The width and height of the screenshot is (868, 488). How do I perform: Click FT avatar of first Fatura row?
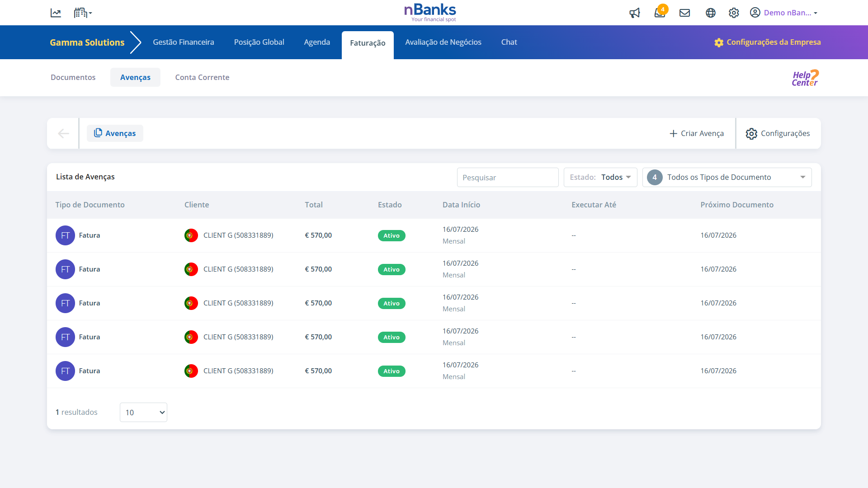(x=65, y=235)
